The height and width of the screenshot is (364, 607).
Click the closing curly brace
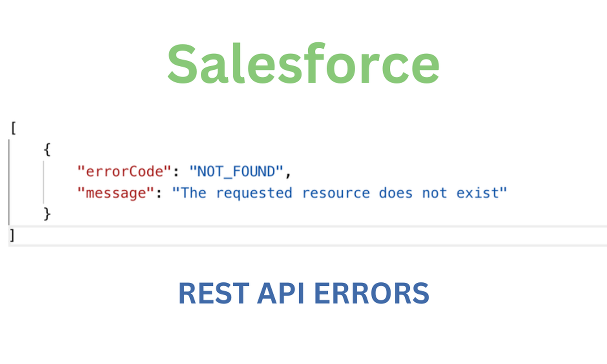pyautogui.click(x=47, y=214)
